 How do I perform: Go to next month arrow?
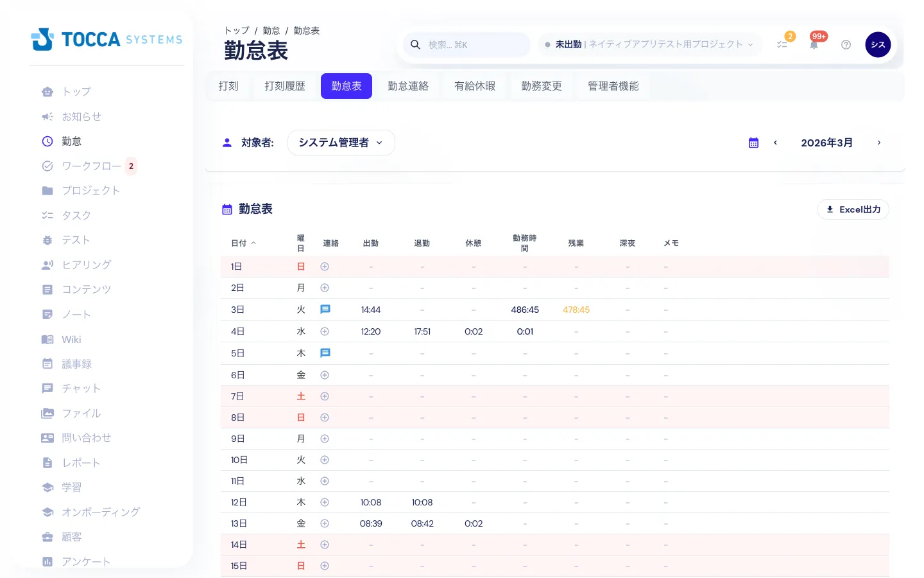coord(878,143)
